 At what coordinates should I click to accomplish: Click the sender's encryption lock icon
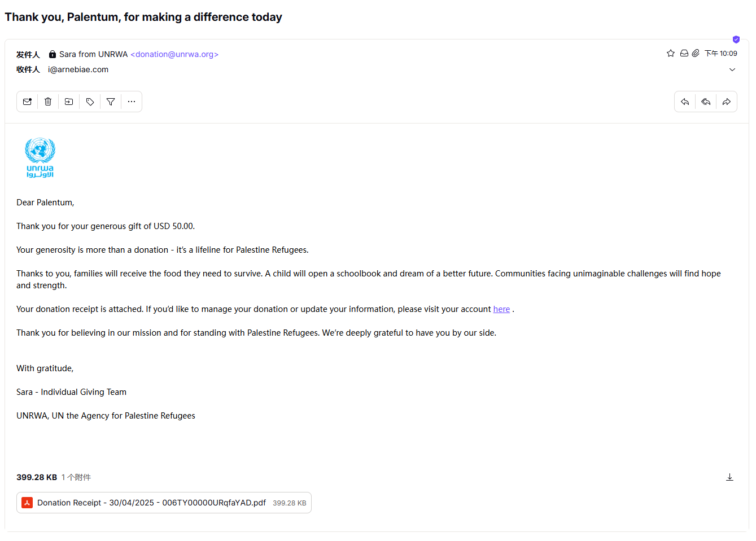tap(53, 54)
